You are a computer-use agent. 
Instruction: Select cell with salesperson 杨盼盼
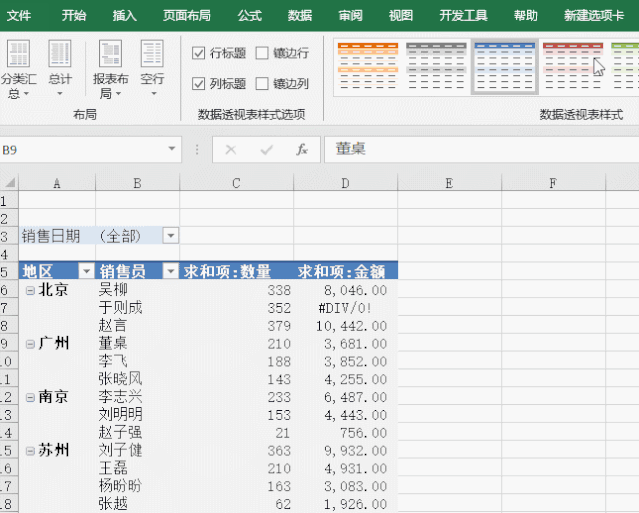[137, 486]
